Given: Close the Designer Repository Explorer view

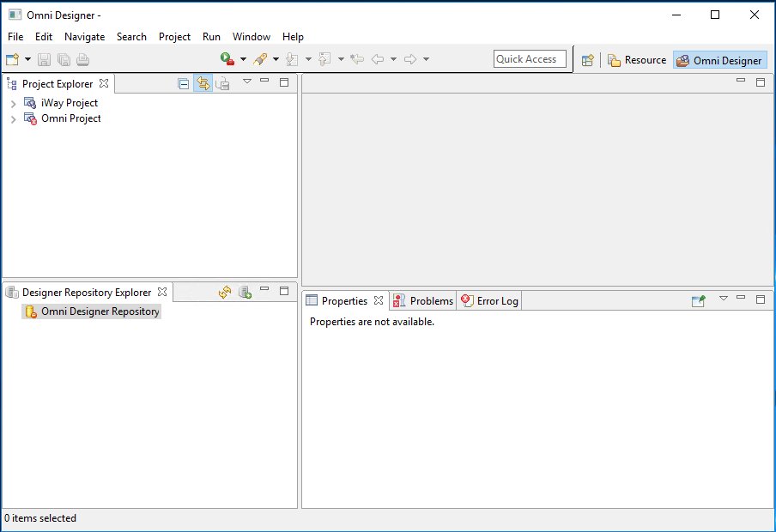Looking at the screenshot, I should 162,292.
